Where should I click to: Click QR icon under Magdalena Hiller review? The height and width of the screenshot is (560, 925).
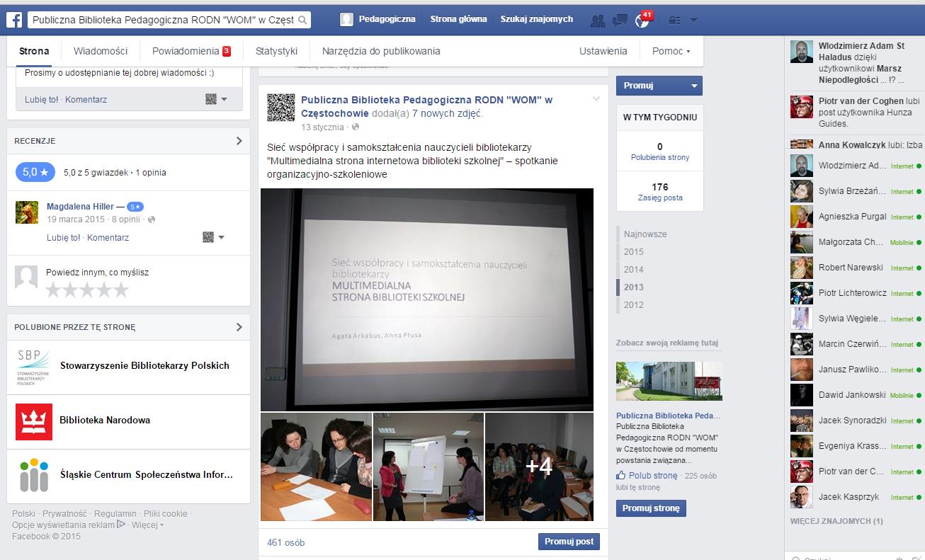click(208, 237)
